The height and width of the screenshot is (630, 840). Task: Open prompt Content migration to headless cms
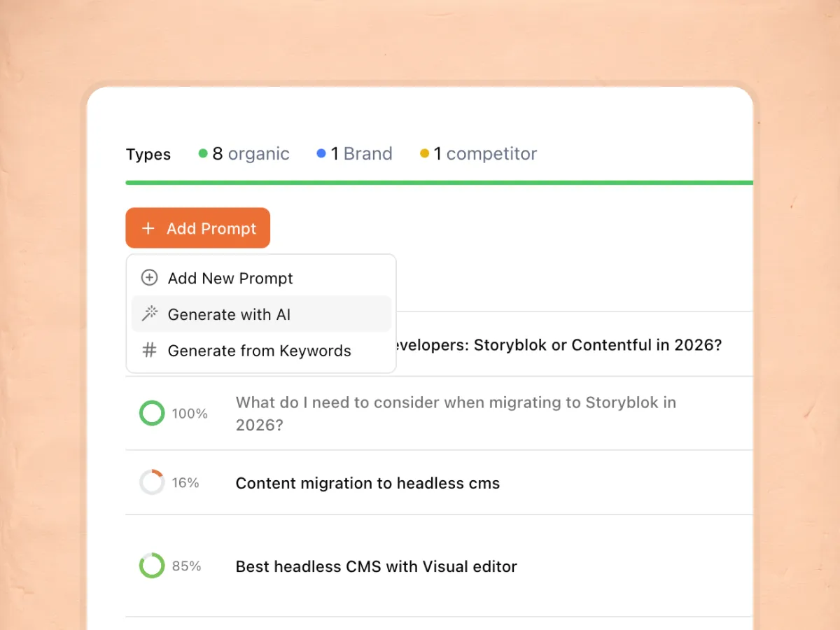pyautogui.click(x=367, y=483)
